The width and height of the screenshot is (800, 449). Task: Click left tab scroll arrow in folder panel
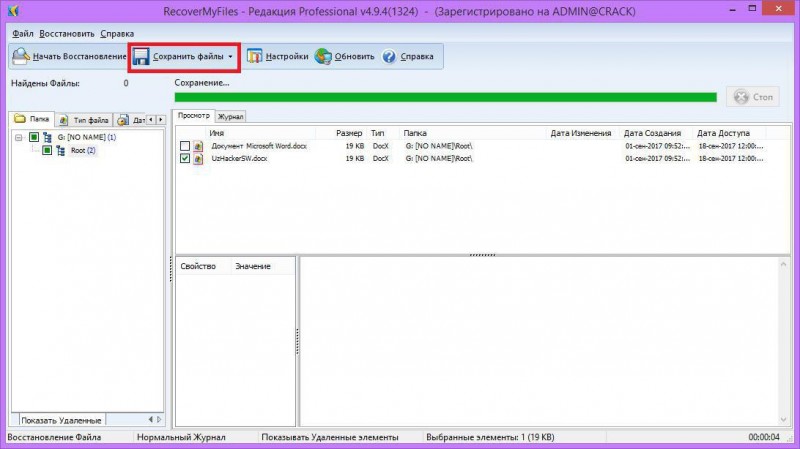point(151,119)
